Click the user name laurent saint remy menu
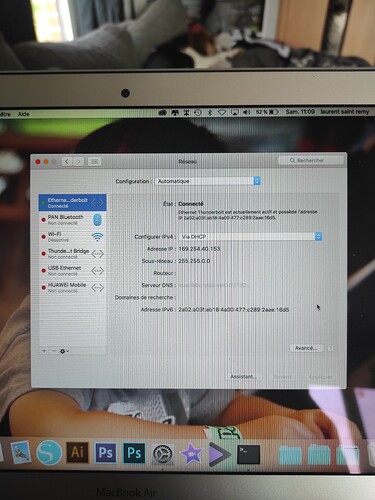Image resolution: width=375 pixels, height=500 pixels. click(345, 112)
